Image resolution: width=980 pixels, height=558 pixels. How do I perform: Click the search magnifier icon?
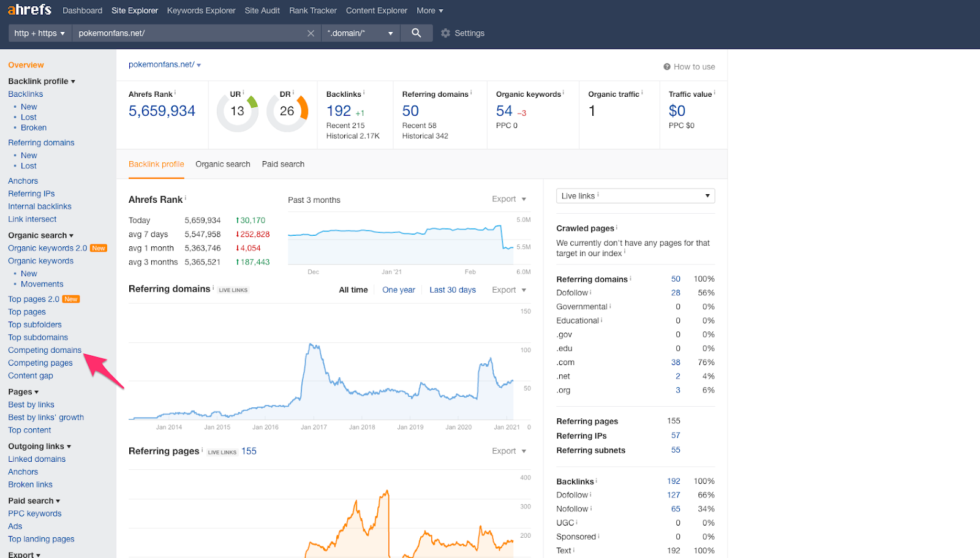[417, 33]
